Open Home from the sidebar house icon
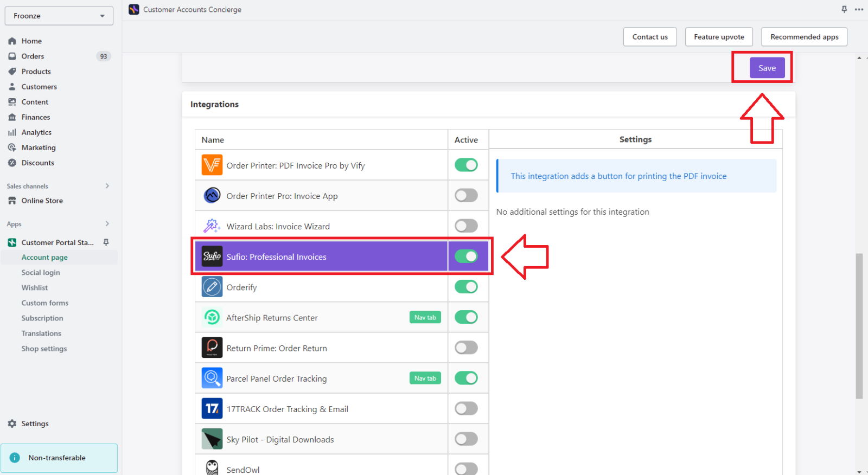This screenshot has height=475, width=868. pos(12,41)
